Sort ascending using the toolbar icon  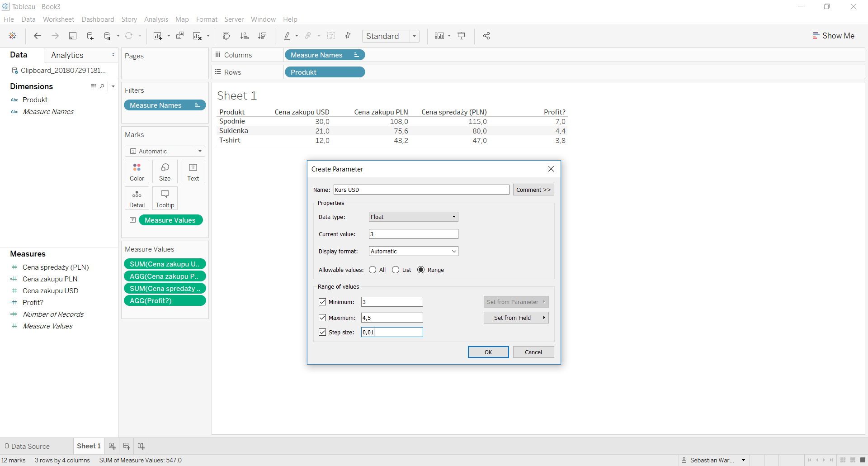click(x=245, y=36)
